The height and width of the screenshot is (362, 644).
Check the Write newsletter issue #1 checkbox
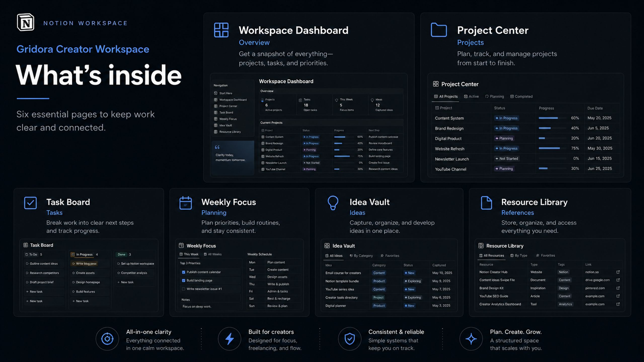183,289
